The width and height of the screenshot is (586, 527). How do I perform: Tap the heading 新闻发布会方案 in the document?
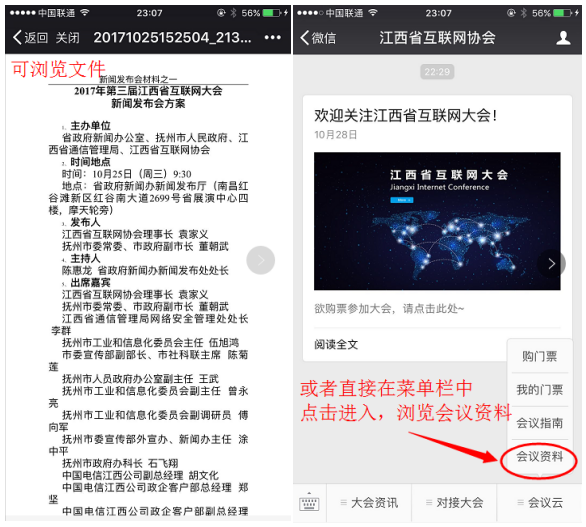point(148,103)
